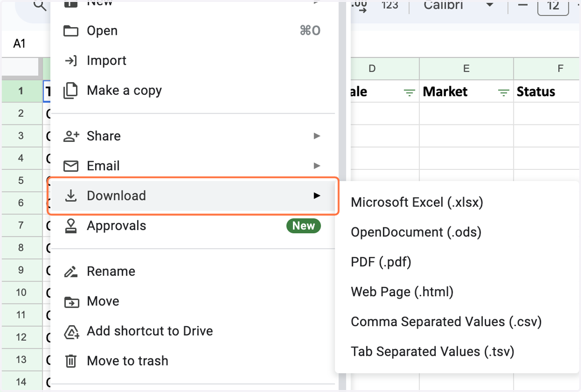Image resolution: width=581 pixels, height=392 pixels.
Task: Choose Open from the File menu
Action: [x=193, y=31]
